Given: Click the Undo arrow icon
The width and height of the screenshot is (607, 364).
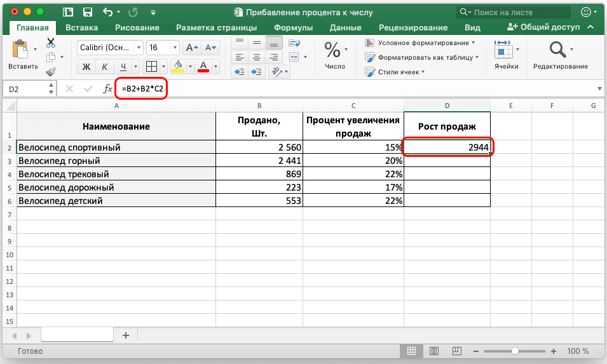Looking at the screenshot, I should tap(107, 11).
